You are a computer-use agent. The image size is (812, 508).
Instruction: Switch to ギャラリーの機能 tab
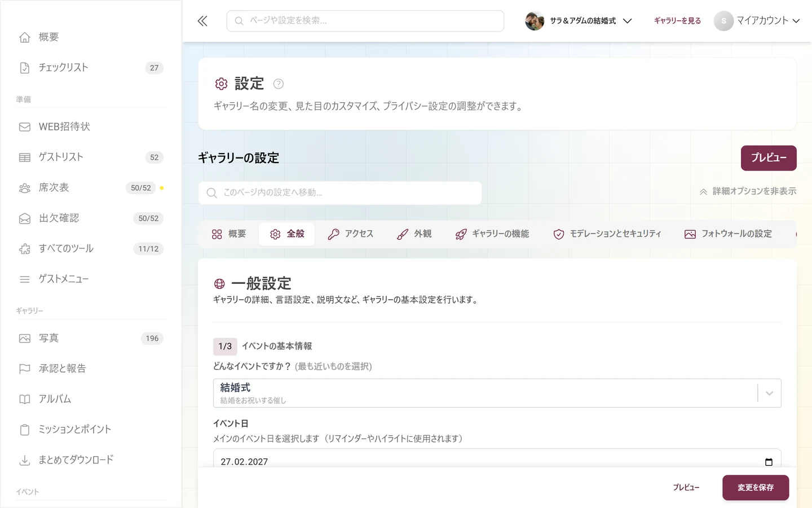point(492,234)
